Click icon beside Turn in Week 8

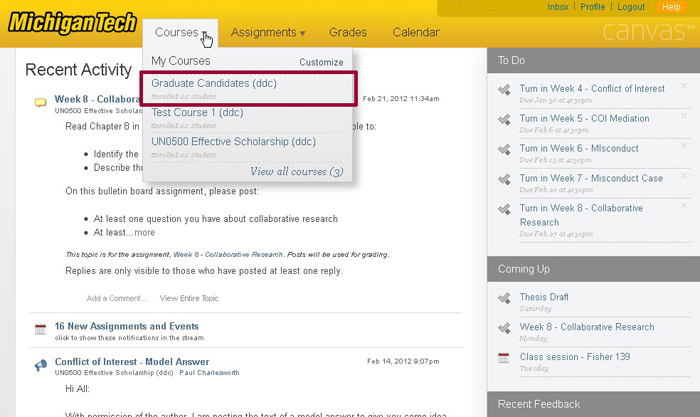point(504,209)
